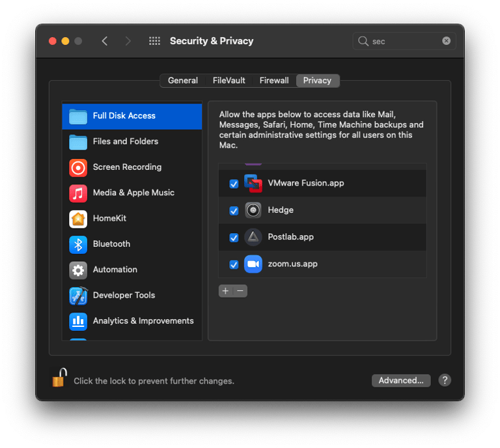Viewport: 500px width, 448px height.
Task: Open the FileVault tab
Action: (229, 81)
